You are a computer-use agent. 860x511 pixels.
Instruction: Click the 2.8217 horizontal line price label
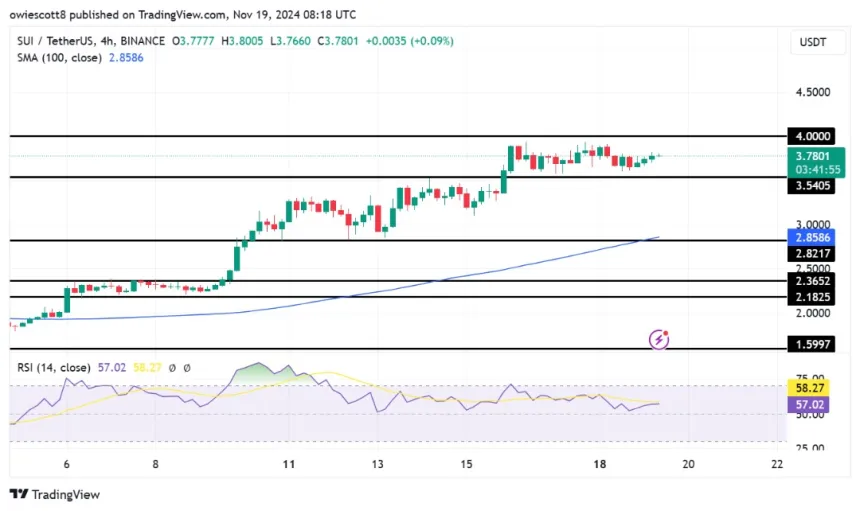[x=812, y=255]
